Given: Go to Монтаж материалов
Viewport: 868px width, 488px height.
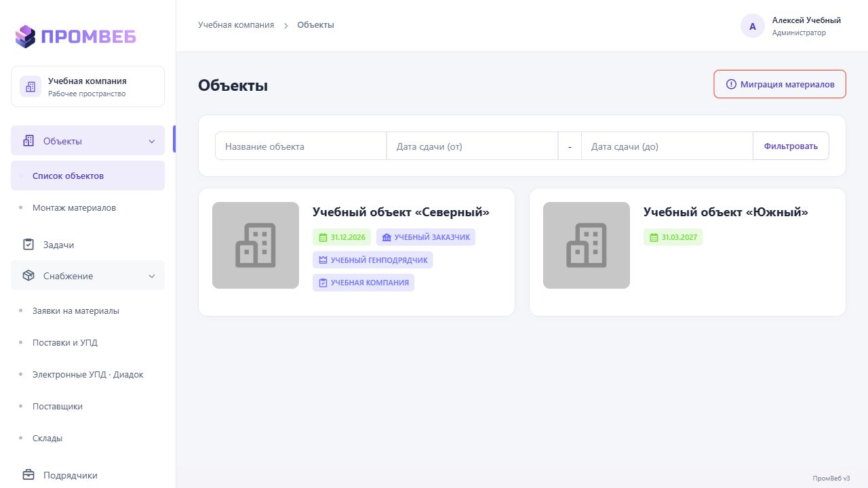Looking at the screenshot, I should pos(87,207).
